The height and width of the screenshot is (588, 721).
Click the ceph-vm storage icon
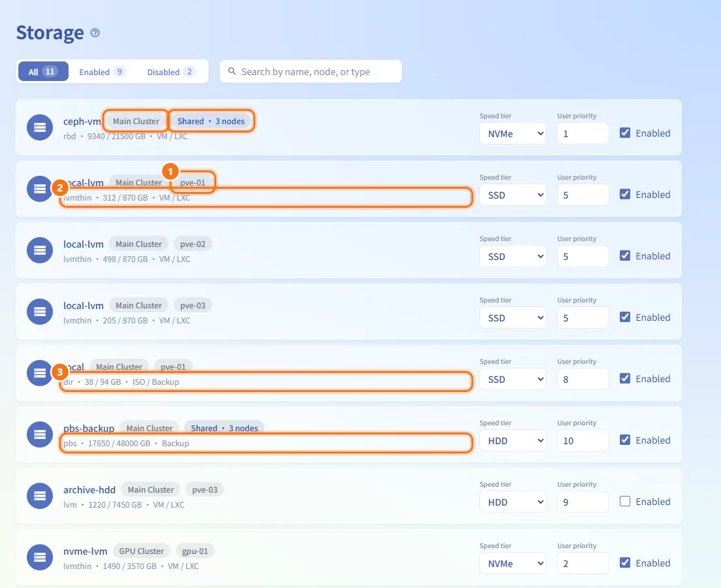(x=40, y=127)
